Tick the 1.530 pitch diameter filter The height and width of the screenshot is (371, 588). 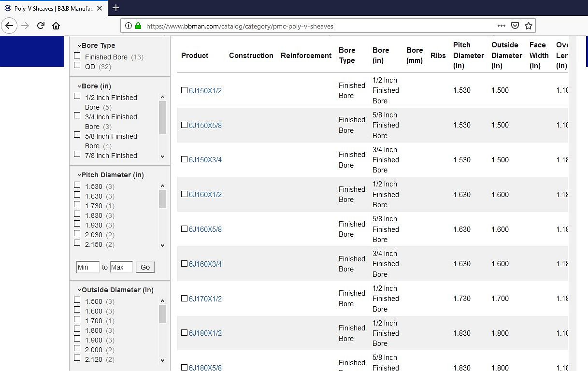77,185
